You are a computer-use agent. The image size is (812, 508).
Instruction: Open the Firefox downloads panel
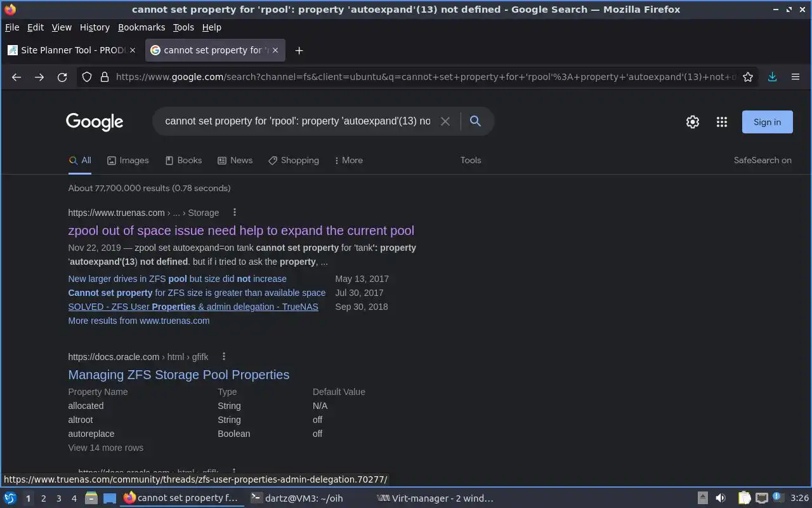(772, 77)
